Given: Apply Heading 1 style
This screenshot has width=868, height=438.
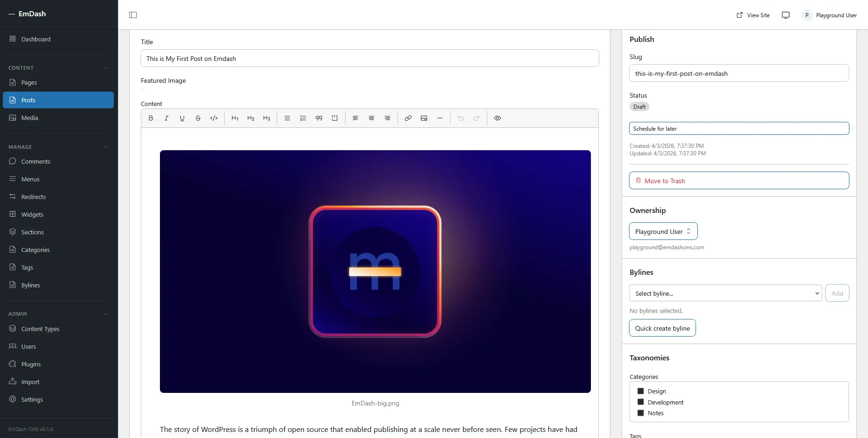Looking at the screenshot, I should point(235,118).
